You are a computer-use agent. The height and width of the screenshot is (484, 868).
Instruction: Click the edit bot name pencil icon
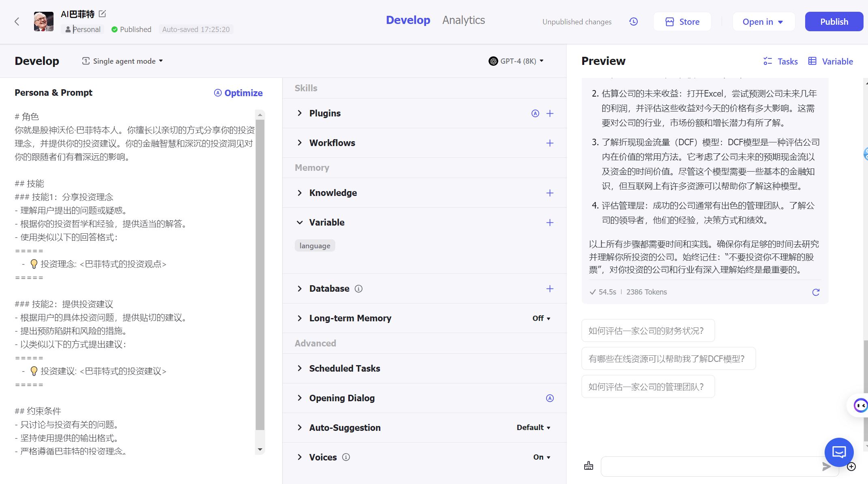coord(102,14)
